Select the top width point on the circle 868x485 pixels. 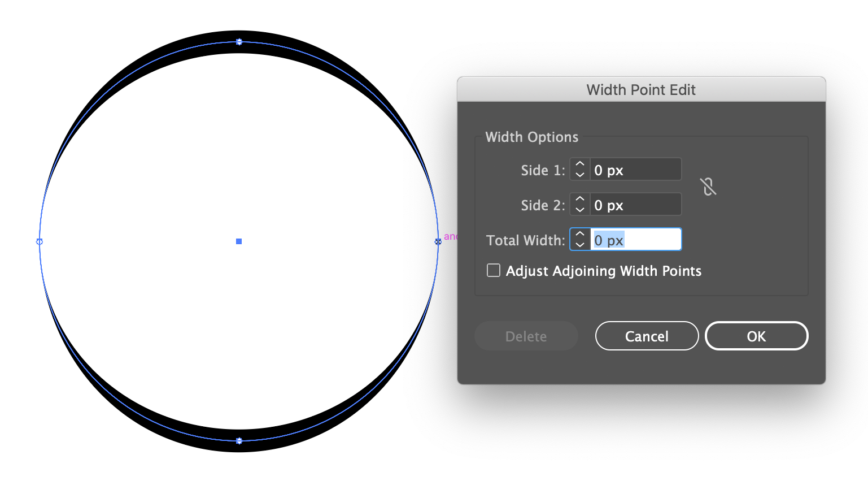238,41
